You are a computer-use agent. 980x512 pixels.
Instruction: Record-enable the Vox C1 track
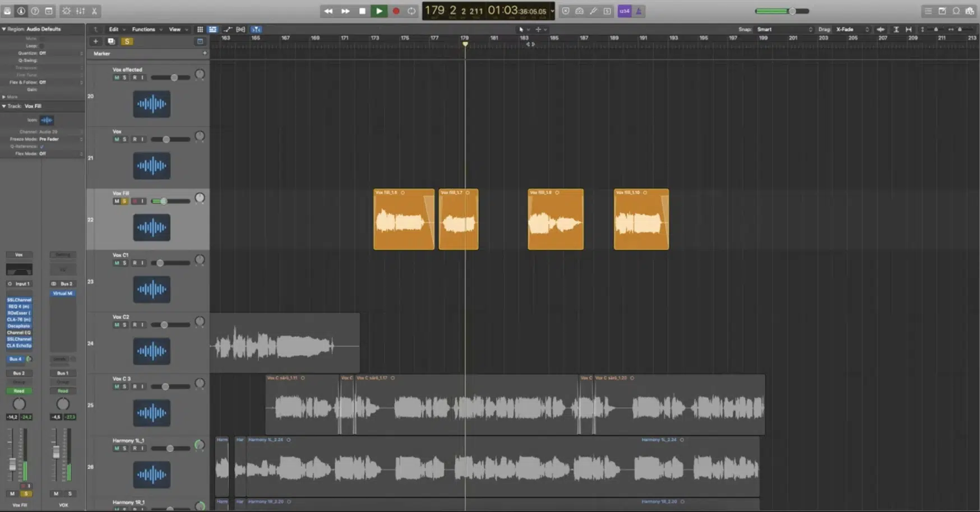coord(135,263)
